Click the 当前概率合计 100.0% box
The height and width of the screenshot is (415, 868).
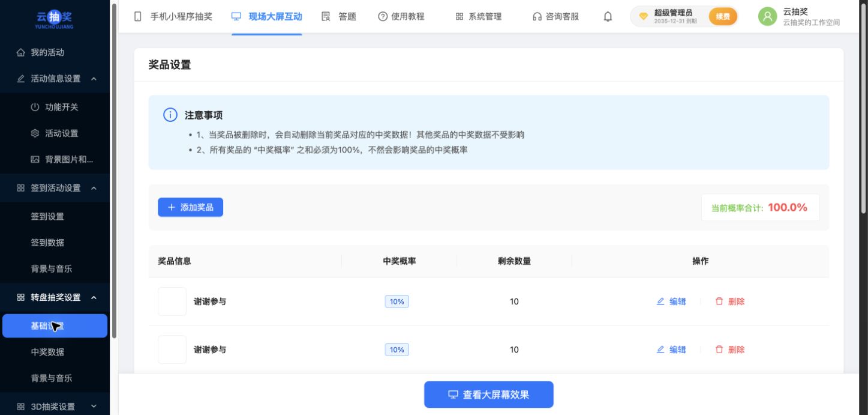[x=760, y=207]
